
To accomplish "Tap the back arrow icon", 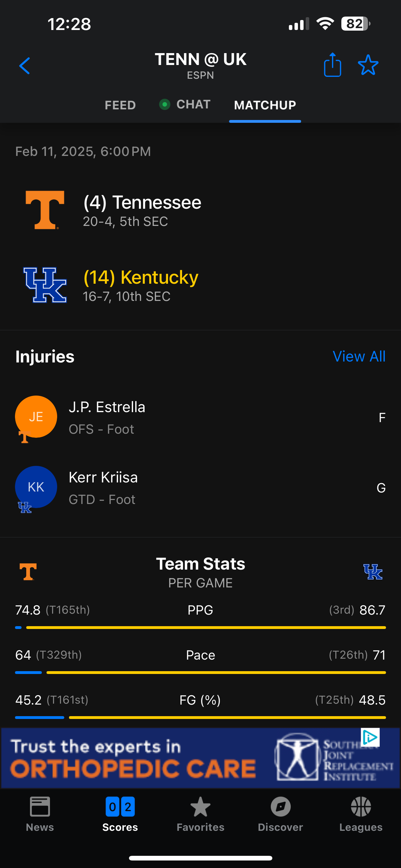I will [25, 66].
